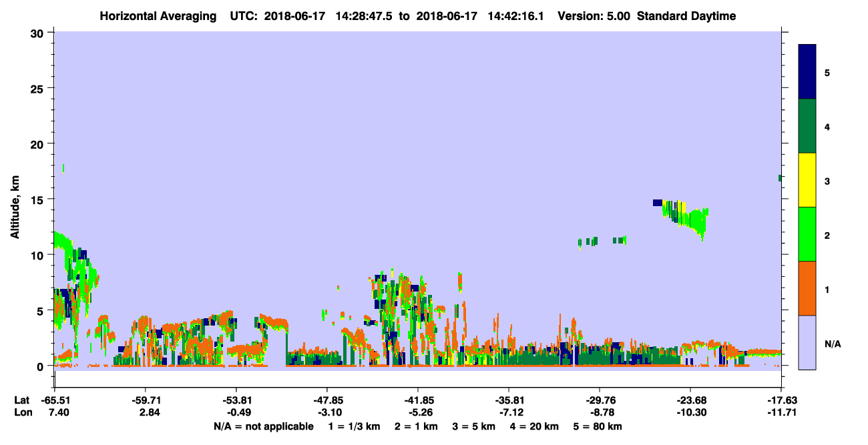Click latitude value -59.71
868x445 pixels.
tap(145, 400)
